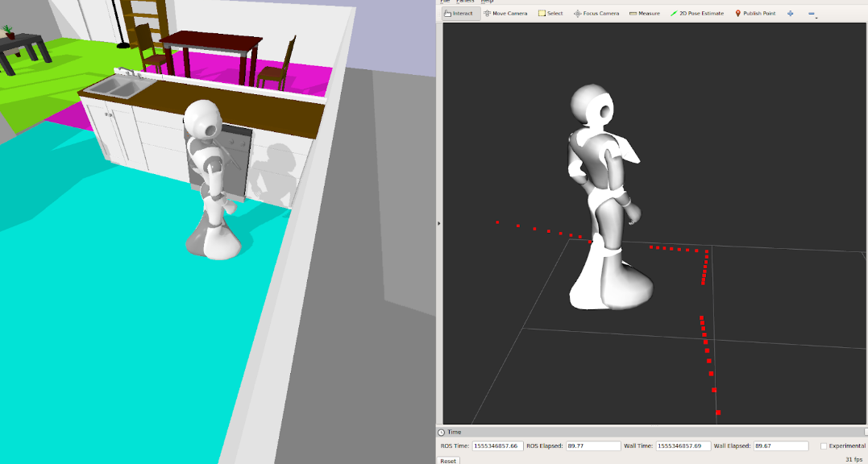Click the ROS Elapsed value field

click(x=593, y=445)
